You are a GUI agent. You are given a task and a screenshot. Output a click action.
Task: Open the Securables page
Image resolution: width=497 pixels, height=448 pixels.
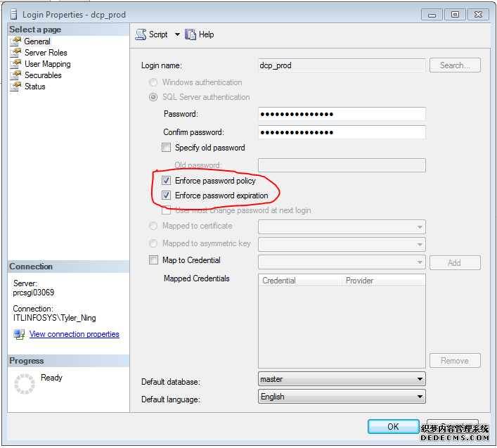point(43,75)
